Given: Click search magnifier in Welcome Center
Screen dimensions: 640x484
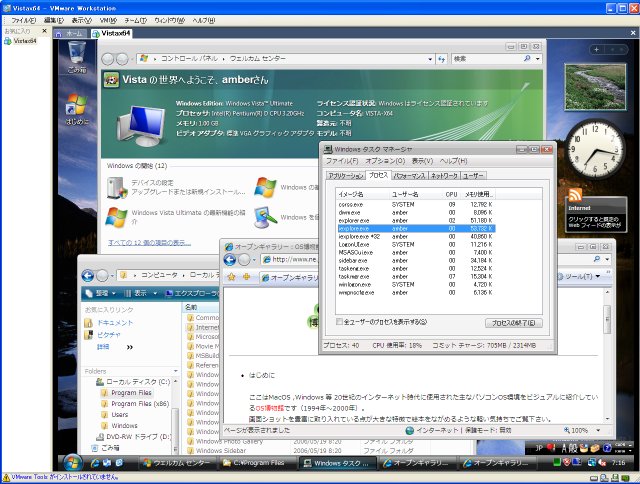Looking at the screenshot, I should click(527, 59).
